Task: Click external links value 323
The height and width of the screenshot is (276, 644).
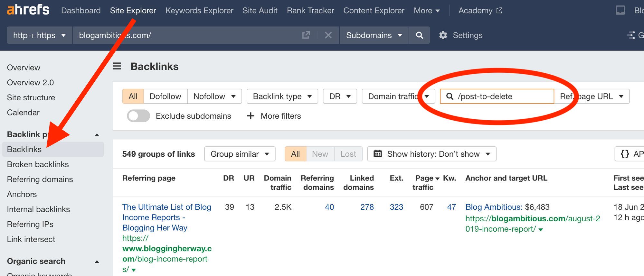Action: pyautogui.click(x=396, y=207)
